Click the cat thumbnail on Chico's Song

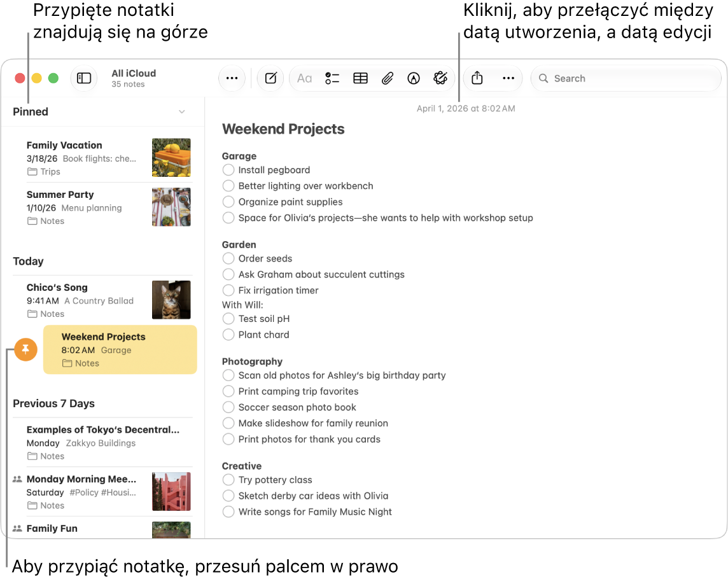tap(171, 300)
